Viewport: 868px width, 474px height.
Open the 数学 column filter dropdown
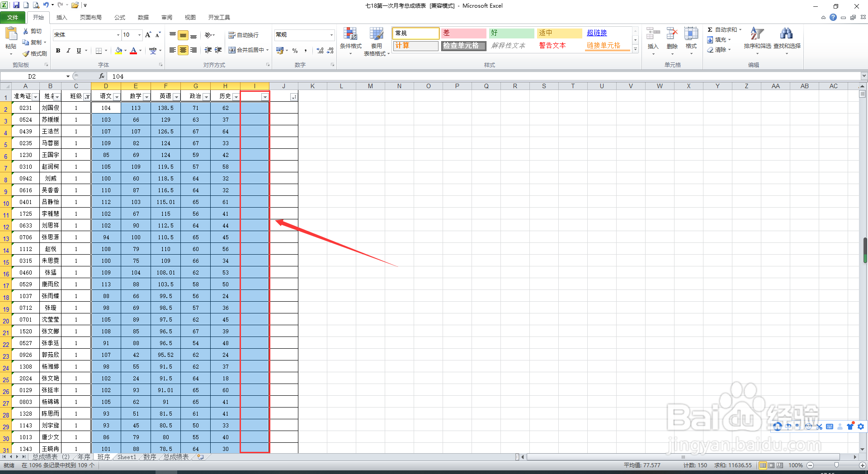(x=146, y=97)
